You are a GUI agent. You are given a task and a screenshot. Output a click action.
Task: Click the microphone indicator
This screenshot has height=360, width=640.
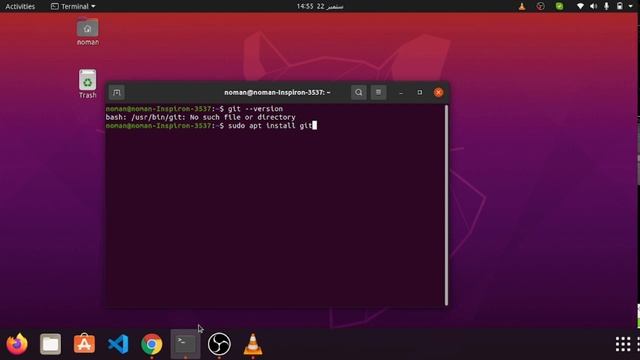point(607,6)
